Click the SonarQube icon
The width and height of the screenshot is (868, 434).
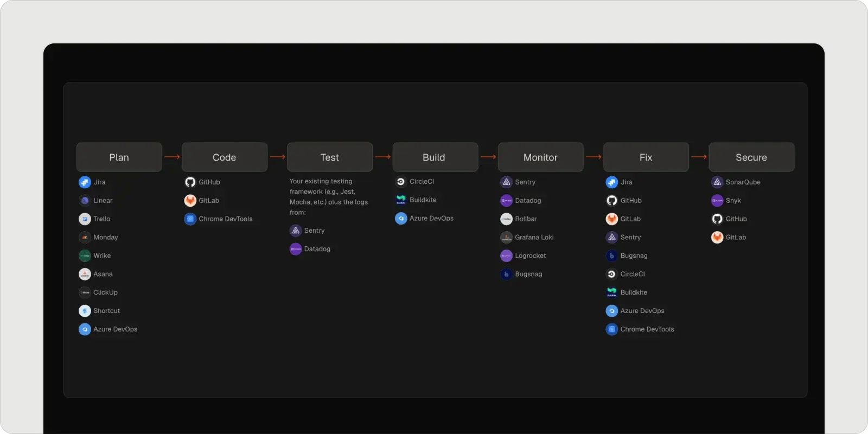[x=717, y=182]
